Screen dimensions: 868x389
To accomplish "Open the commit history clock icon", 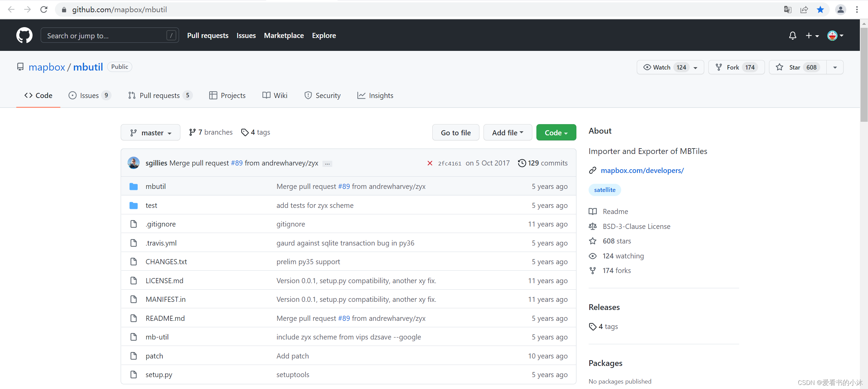I will coord(522,163).
